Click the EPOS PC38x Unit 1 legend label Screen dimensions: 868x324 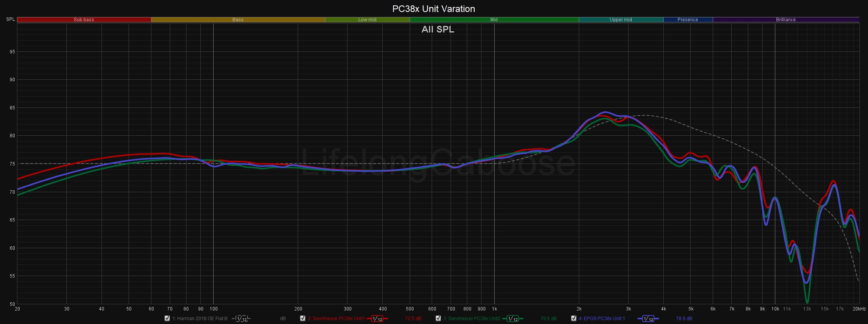[x=602, y=319]
